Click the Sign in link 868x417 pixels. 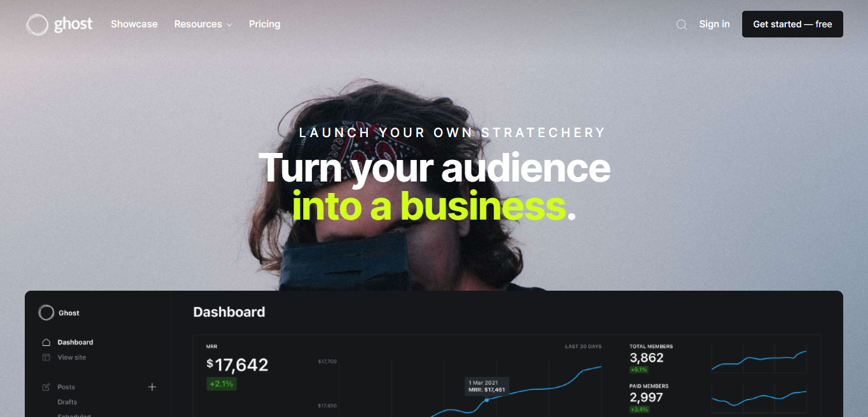click(714, 24)
